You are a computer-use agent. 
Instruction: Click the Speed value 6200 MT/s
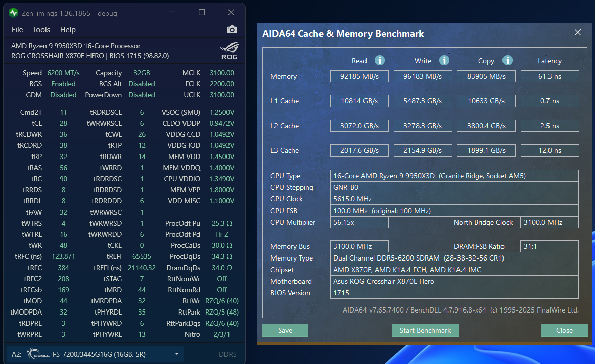tap(63, 73)
